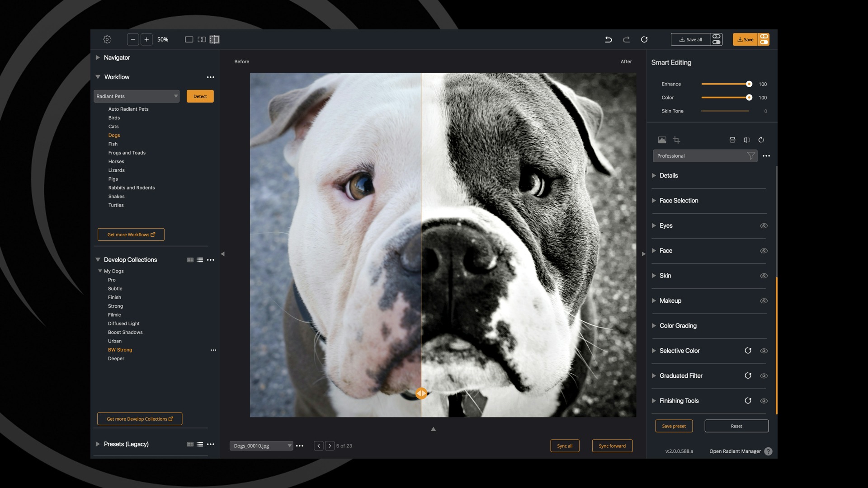Screen dimensions: 868x488
Task: Switch to single image view
Action: click(189, 39)
